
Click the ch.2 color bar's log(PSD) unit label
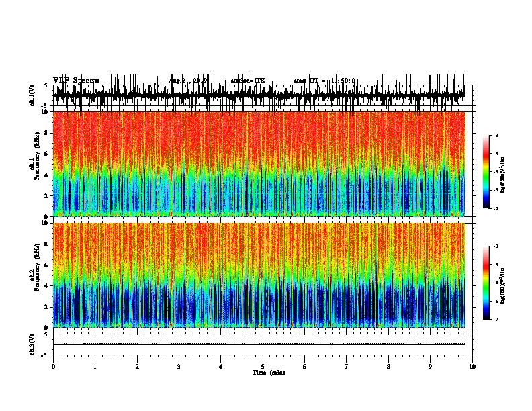point(502,285)
